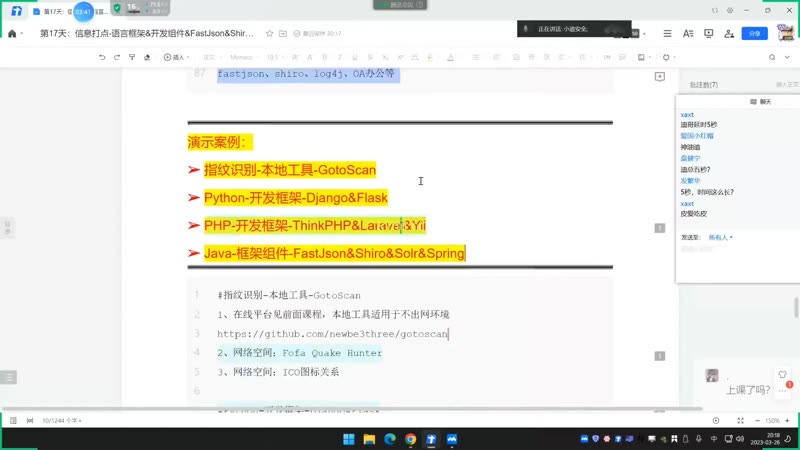The image size is (800, 450).
Task: Pick the red font color swatch
Action: (x=451, y=57)
